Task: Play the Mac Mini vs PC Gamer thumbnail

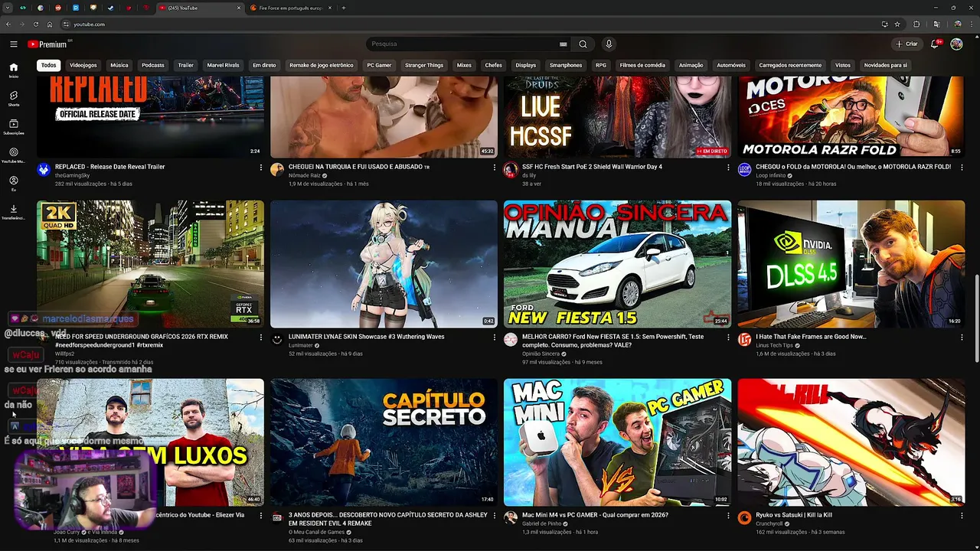Action: tap(617, 442)
